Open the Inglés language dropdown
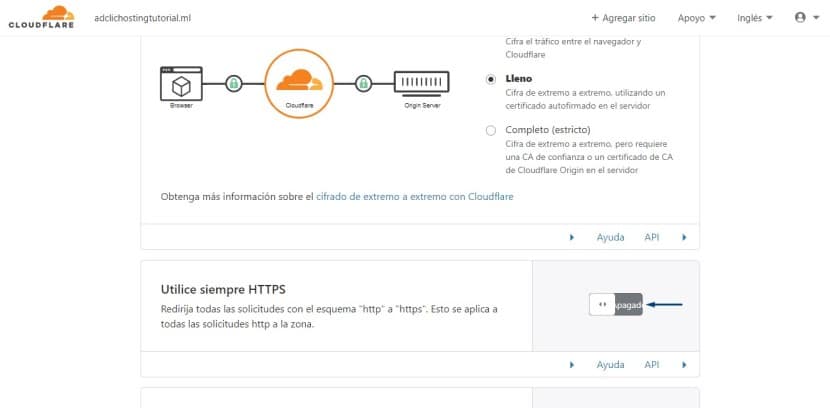The width and height of the screenshot is (830, 408). [755, 18]
